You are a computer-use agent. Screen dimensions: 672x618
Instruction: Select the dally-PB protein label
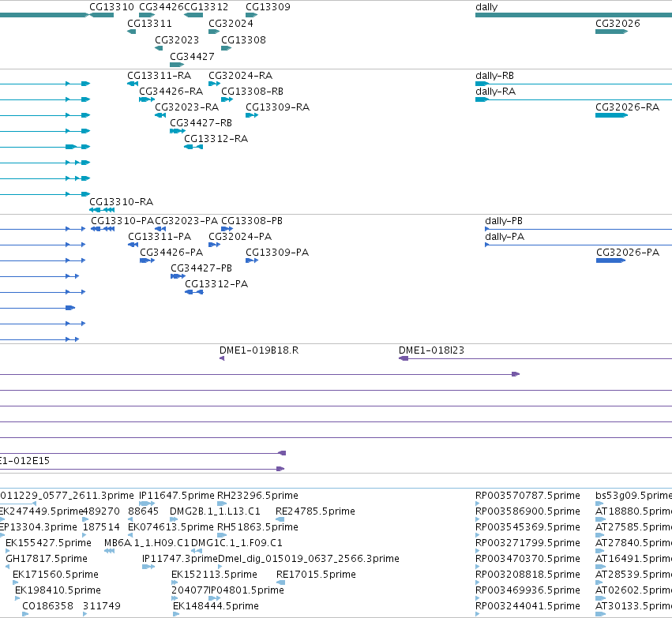tap(504, 220)
